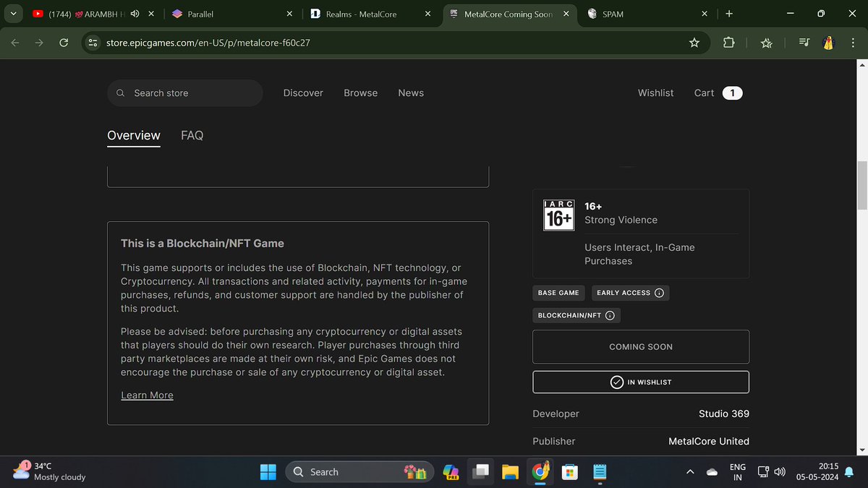Viewport: 868px width, 488px height.
Task: Go forward to next page
Action: 40,43
